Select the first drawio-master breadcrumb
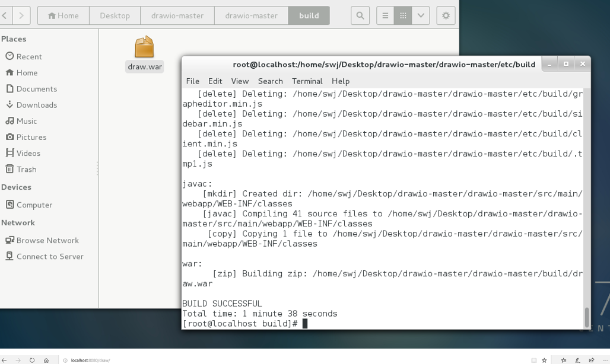The image size is (610, 364). tap(177, 15)
